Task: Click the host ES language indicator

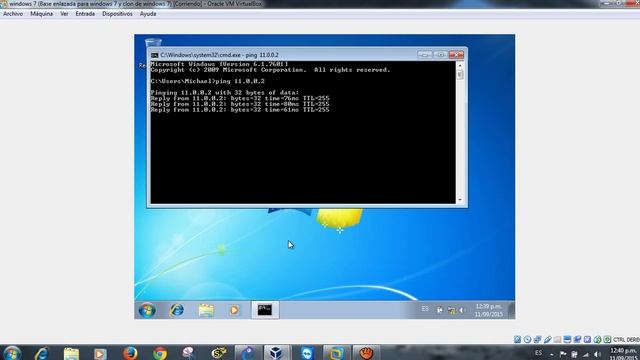Action: [x=538, y=353]
